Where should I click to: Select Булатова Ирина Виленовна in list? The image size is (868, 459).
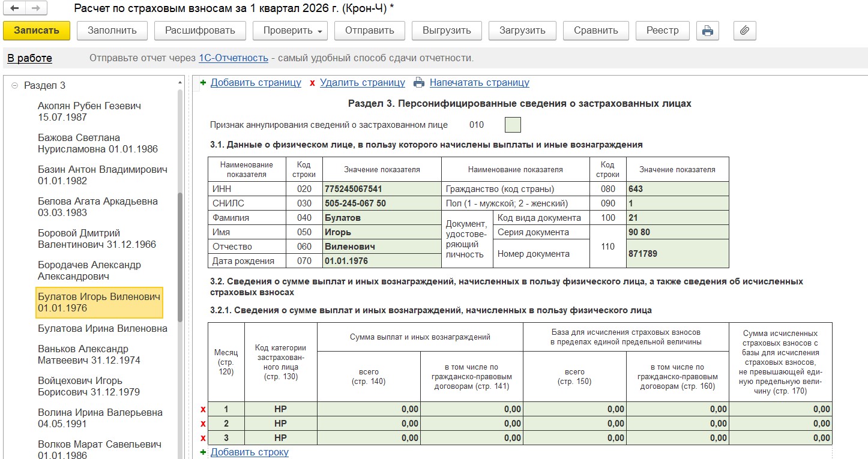point(102,329)
